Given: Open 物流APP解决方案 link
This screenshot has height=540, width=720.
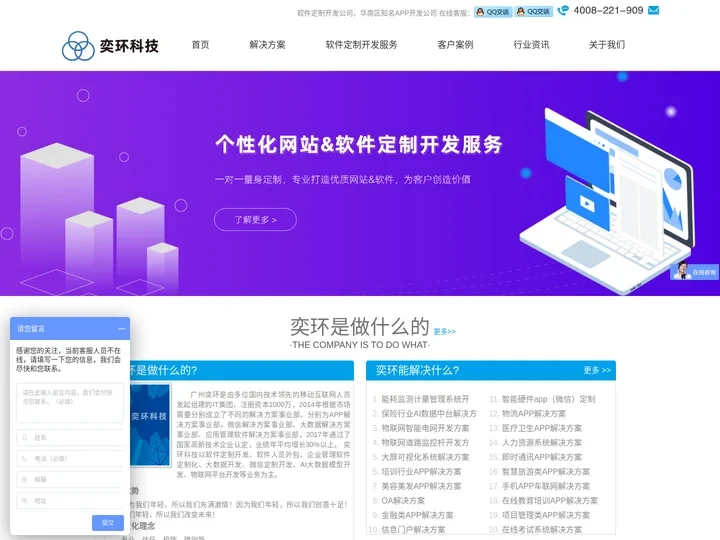Looking at the screenshot, I should click(x=534, y=414).
